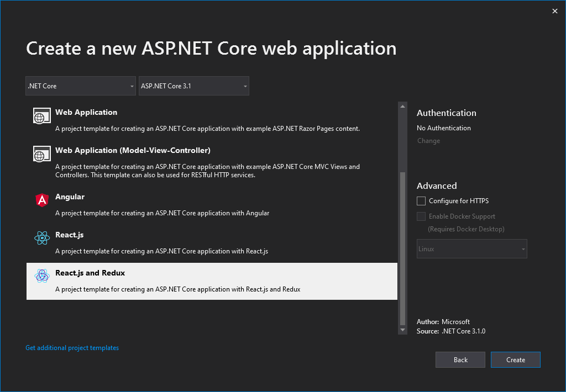Image resolution: width=566 pixels, height=392 pixels.
Task: Click the Web Application template globe icon
Action: coord(42,116)
